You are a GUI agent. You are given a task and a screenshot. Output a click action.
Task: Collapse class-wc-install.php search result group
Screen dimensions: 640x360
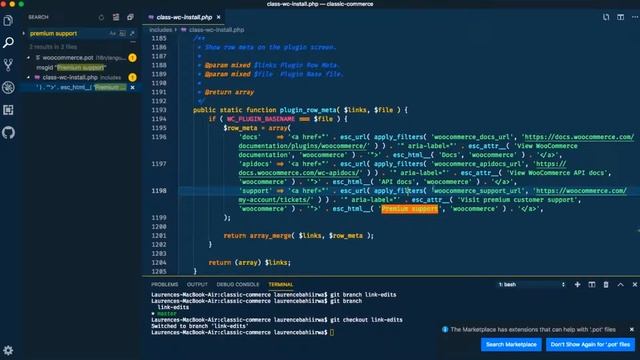[29, 77]
